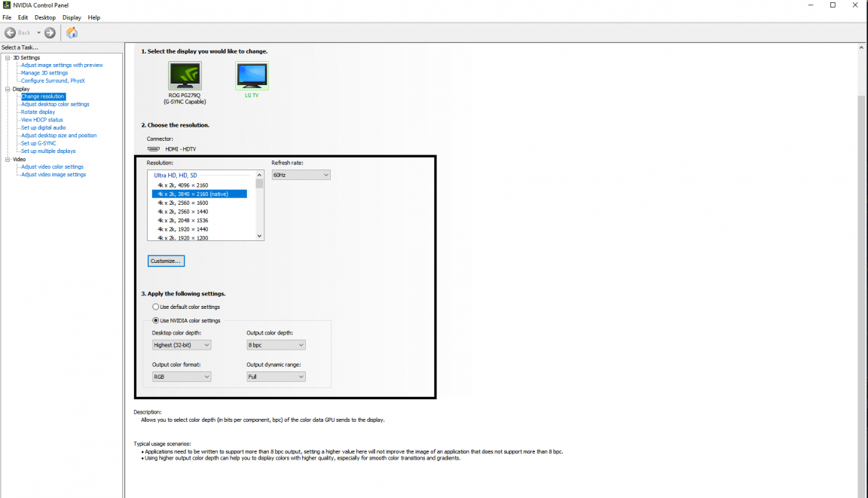Click the Customize button

click(x=165, y=260)
